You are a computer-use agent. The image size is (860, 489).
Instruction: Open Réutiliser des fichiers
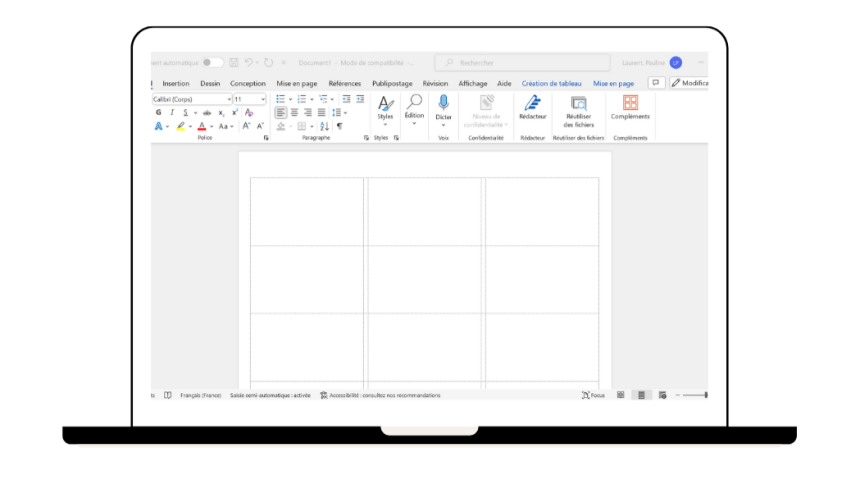click(x=579, y=112)
